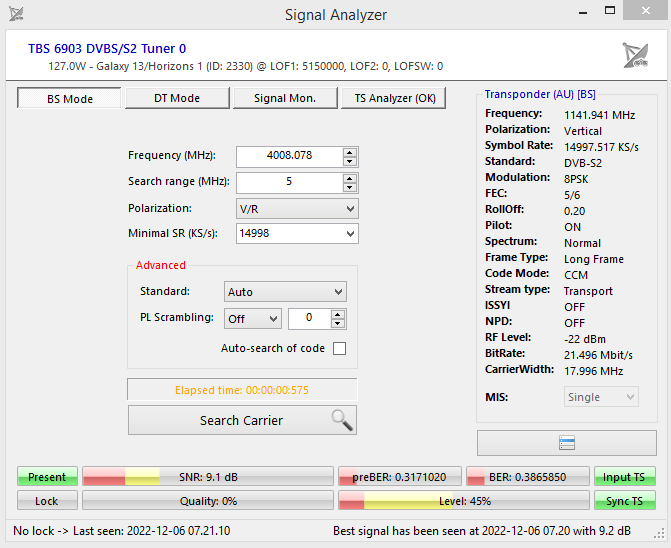Click the Transponder (AU) [BS] group label

(x=540, y=94)
